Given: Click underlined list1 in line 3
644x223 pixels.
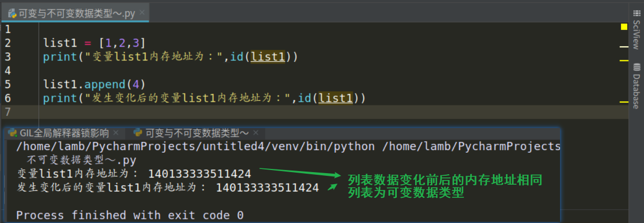Looking at the screenshot, I should [x=268, y=57].
